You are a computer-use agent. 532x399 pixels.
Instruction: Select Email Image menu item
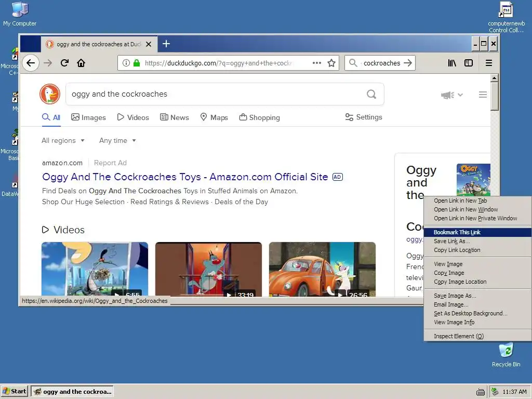[477, 304]
